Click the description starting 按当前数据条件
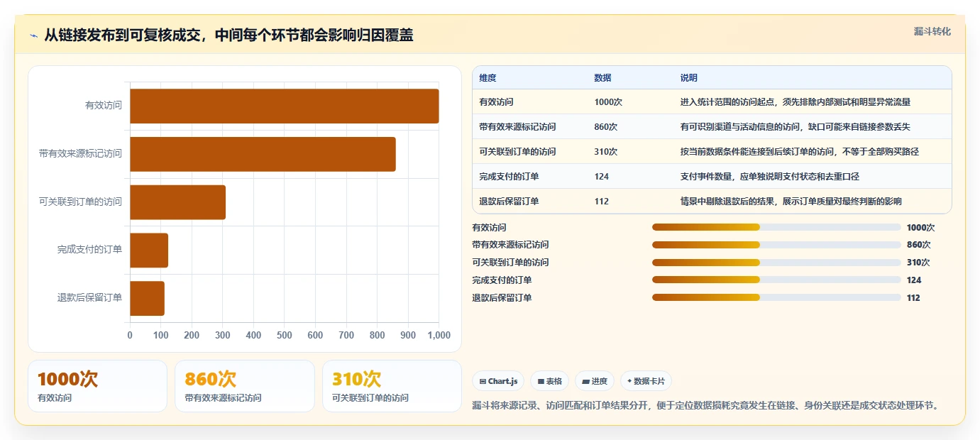Viewport: 980px width, 440px height. pos(799,152)
